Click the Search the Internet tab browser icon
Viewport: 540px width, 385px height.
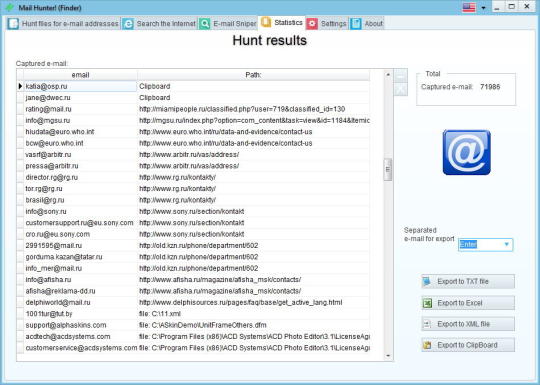[x=128, y=24]
